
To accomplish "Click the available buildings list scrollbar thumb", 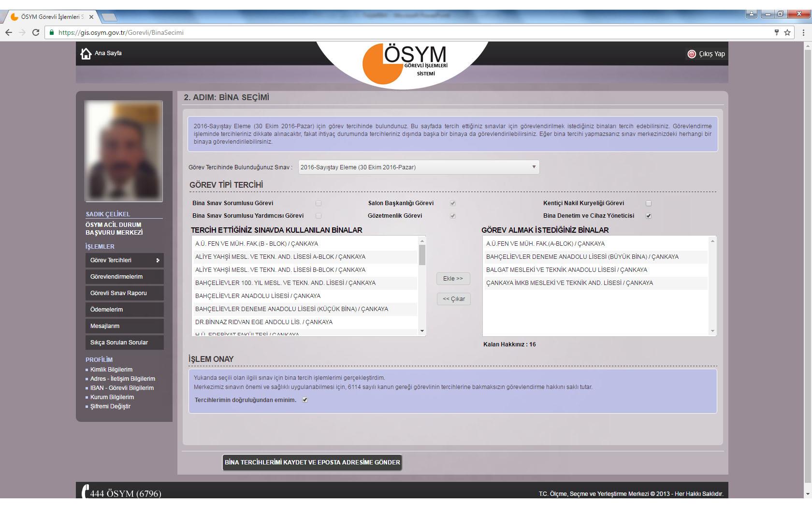I will [x=422, y=255].
